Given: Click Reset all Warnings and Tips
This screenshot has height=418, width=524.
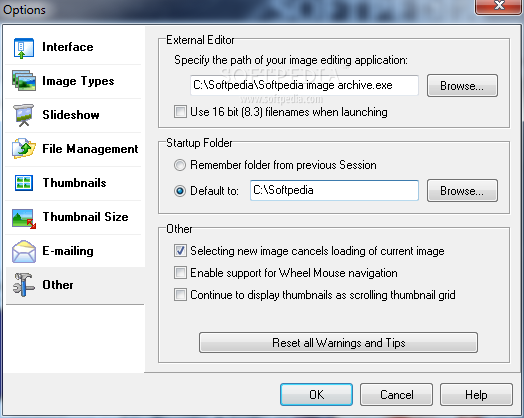Looking at the screenshot, I should click(338, 342).
